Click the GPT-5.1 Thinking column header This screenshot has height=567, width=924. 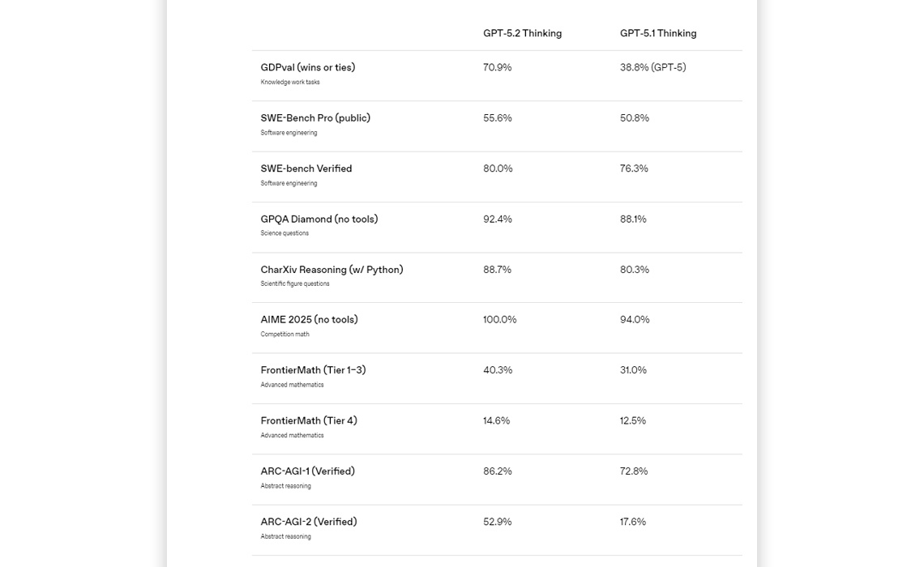[657, 33]
